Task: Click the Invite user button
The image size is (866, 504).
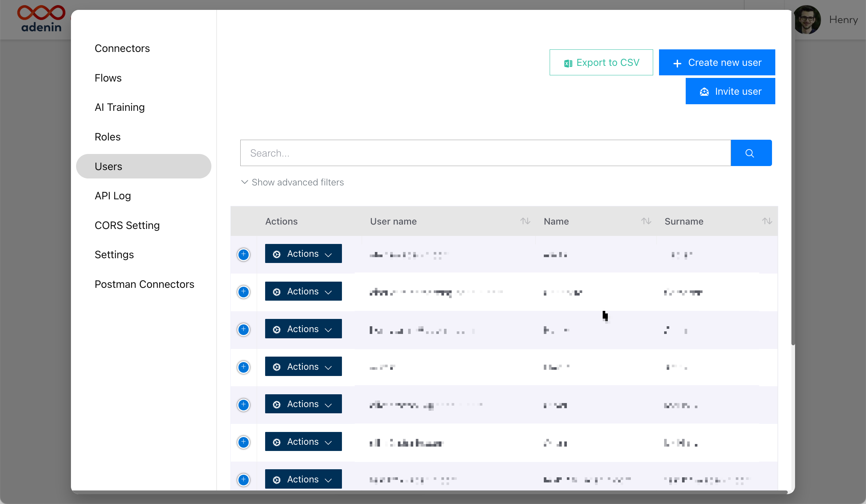Action: point(730,91)
